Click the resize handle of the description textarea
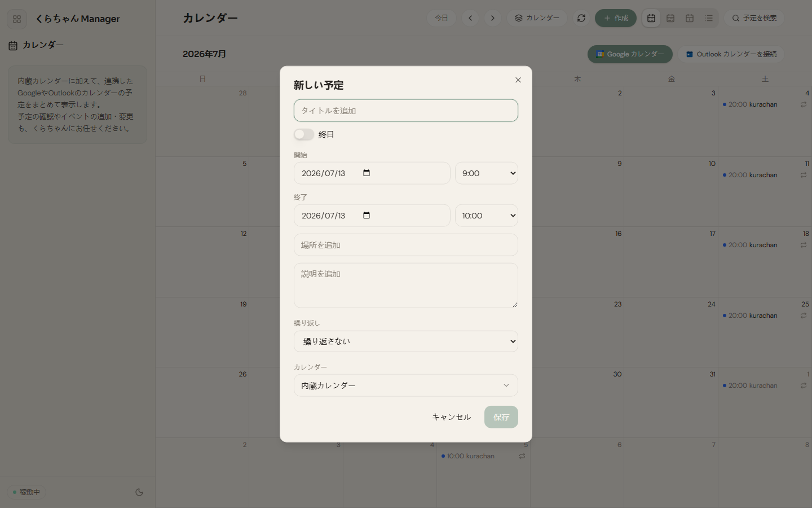 click(x=515, y=305)
